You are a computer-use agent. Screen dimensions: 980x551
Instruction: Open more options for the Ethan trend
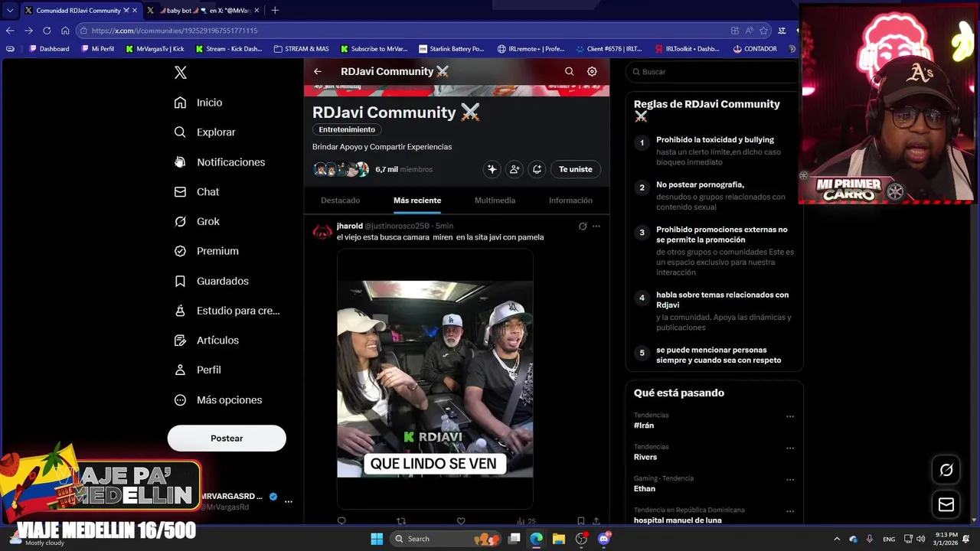click(790, 480)
